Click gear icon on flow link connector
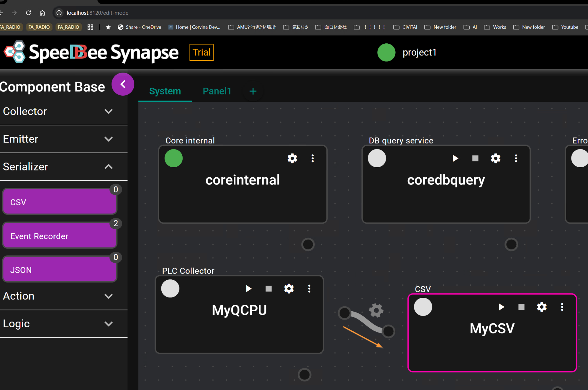Viewport: 588px width, 390px height. [376, 310]
